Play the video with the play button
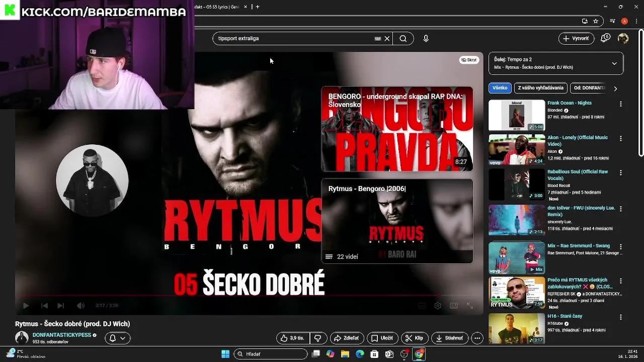Viewport: 644px width, 362px height. click(26, 306)
